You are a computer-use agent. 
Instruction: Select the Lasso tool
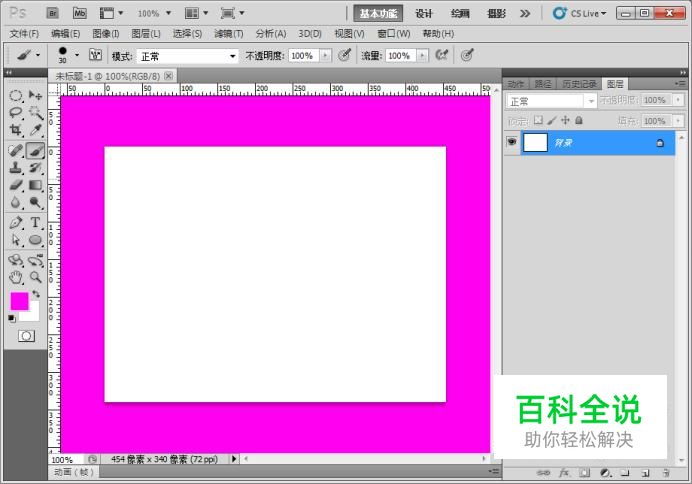15,113
